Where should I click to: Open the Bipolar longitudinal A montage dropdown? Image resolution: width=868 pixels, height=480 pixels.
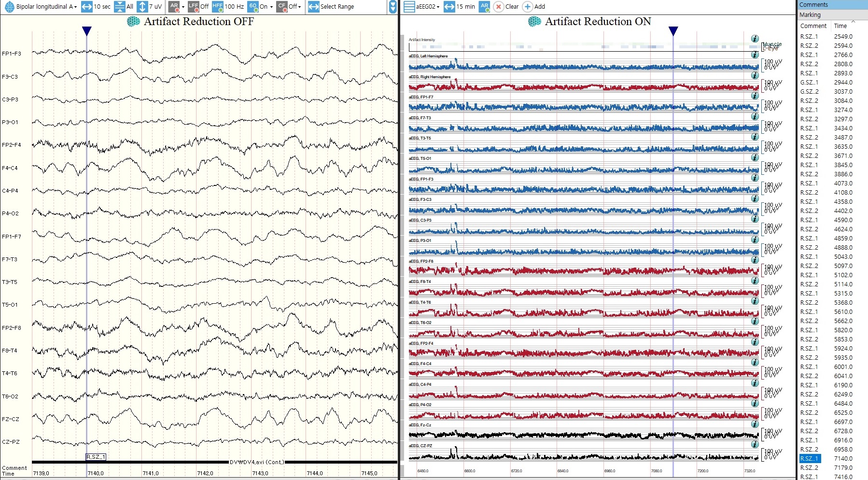pyautogui.click(x=75, y=7)
